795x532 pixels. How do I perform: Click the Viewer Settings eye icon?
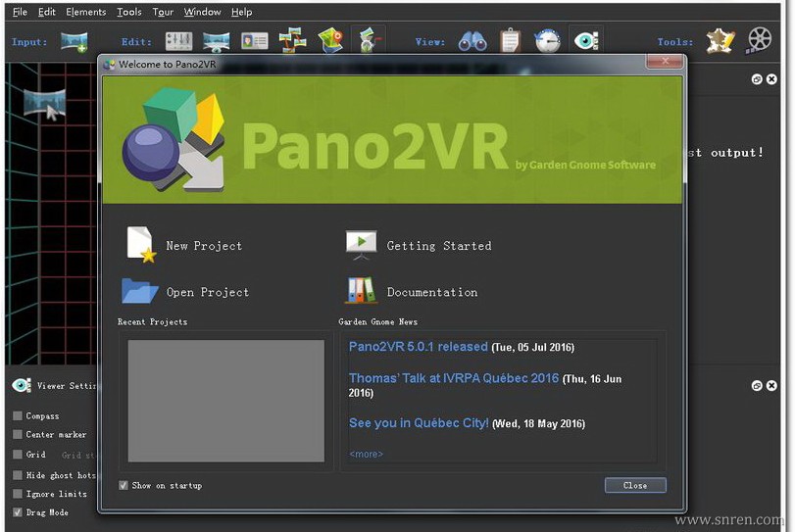coord(22,386)
